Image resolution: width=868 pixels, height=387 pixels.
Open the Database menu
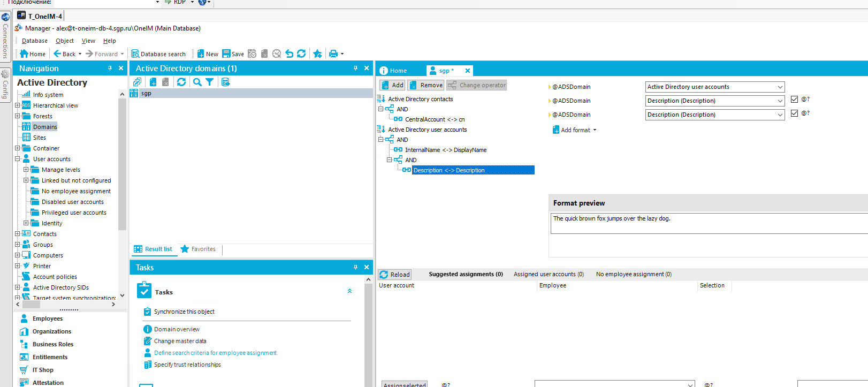pos(34,41)
